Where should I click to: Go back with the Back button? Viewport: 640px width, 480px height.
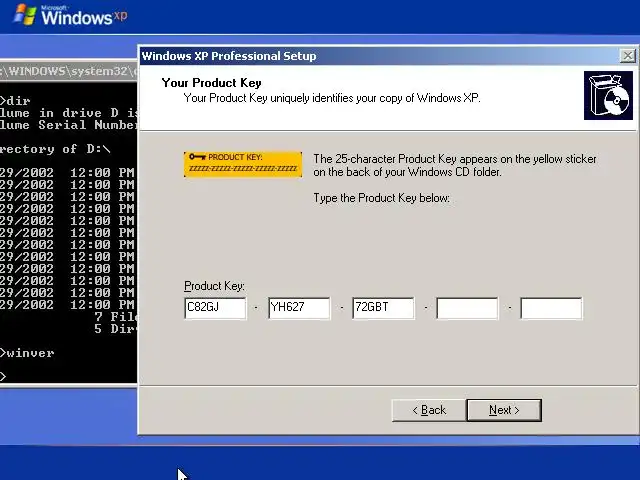(x=429, y=410)
